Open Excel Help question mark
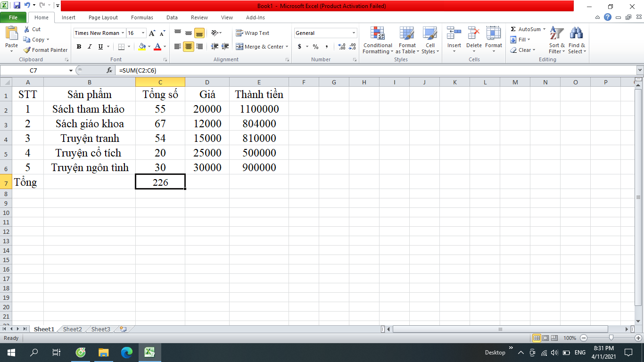Screen dimensions: 644x362 pyautogui.click(x=608, y=17)
